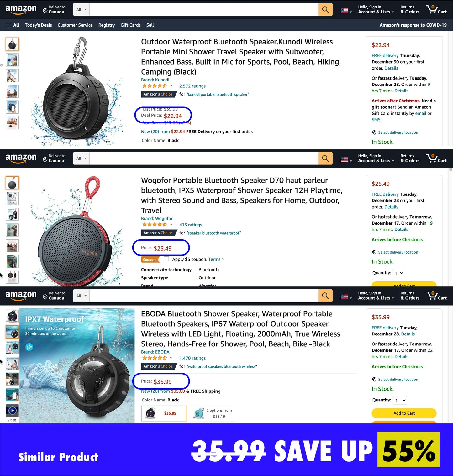
Task: Click Select delivery location pin under $22.94
Action: click(x=374, y=132)
